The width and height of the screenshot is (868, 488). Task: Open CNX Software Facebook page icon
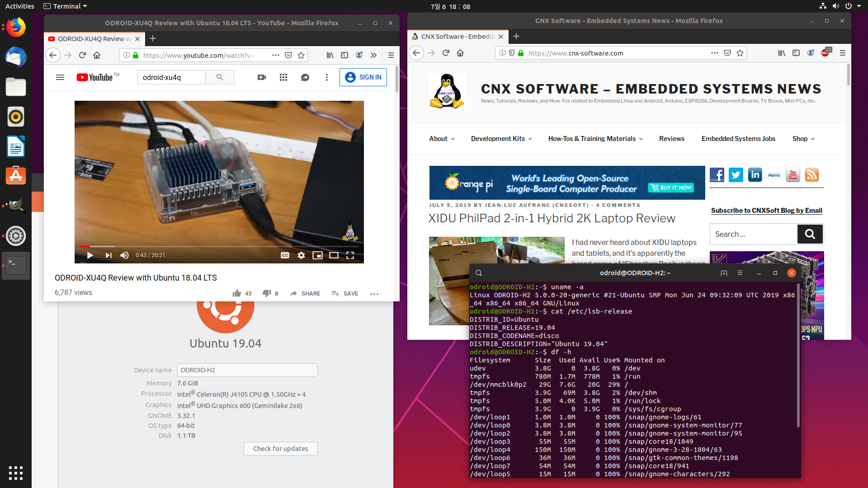point(717,175)
